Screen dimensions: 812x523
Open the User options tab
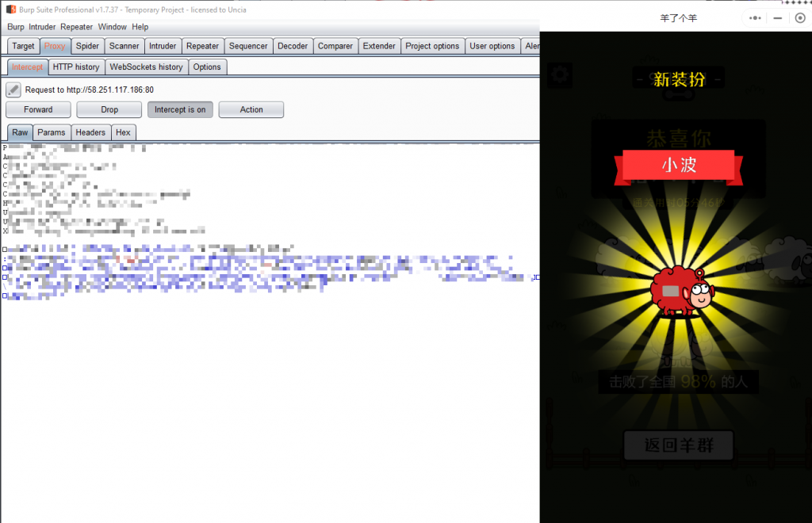click(492, 46)
